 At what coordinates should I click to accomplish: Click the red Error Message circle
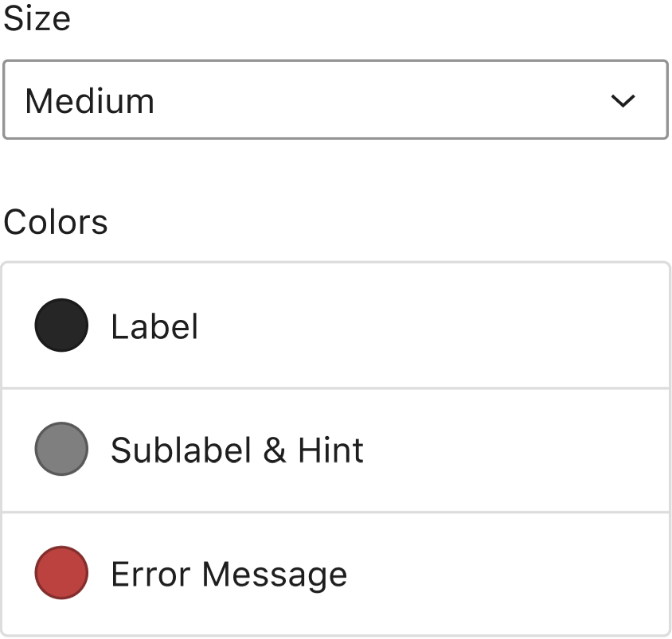pos(61,573)
